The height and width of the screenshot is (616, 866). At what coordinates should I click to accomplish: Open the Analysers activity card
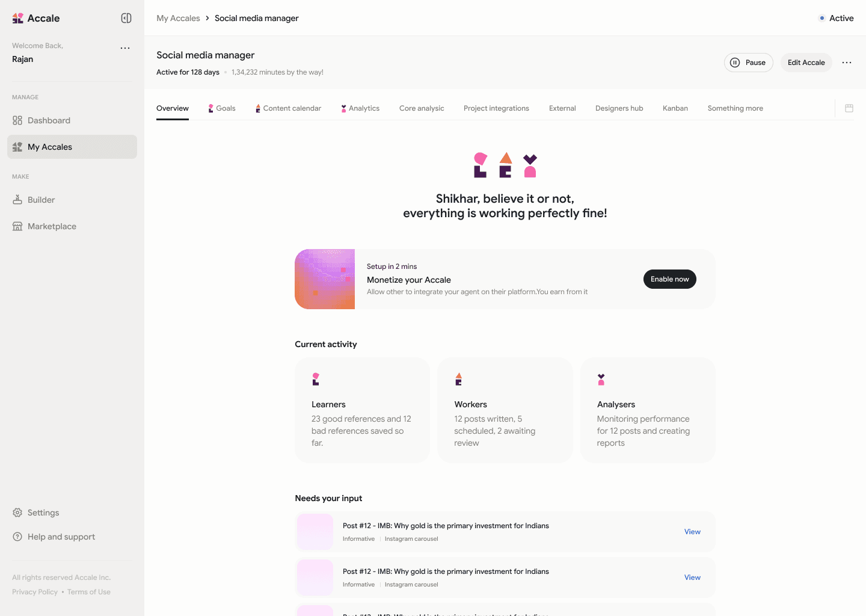click(648, 410)
